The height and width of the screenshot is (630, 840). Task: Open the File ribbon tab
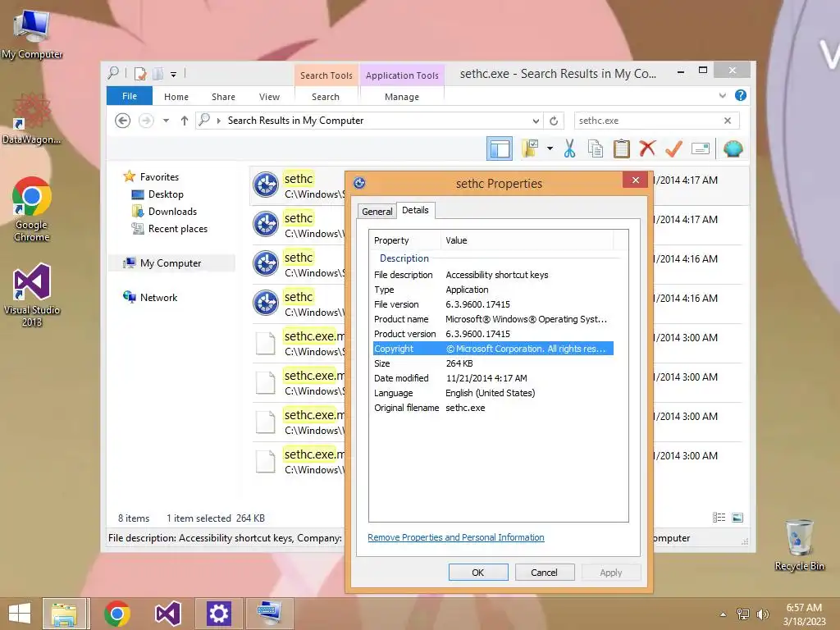coord(130,96)
